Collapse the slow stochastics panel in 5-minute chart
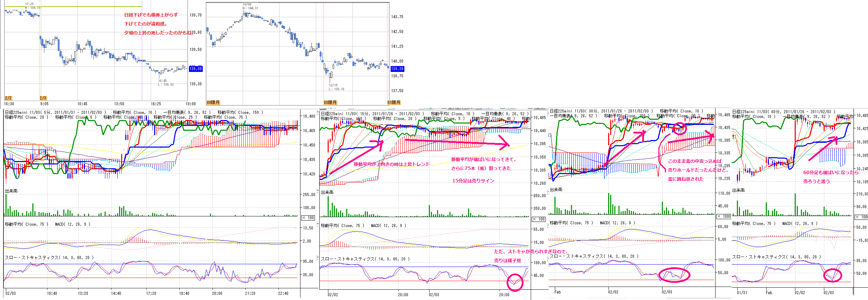Viewport: 868px width, 300px height. click(x=318, y=257)
